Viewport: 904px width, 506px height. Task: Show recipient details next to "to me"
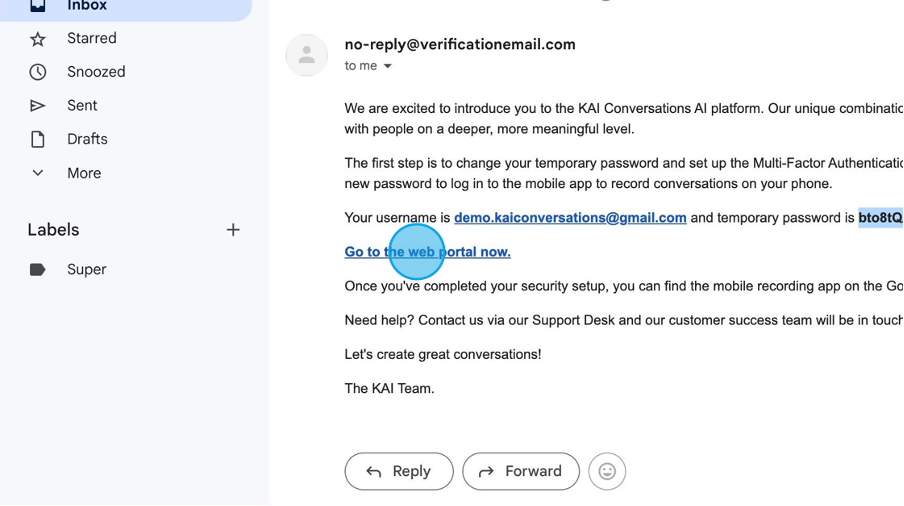point(388,67)
